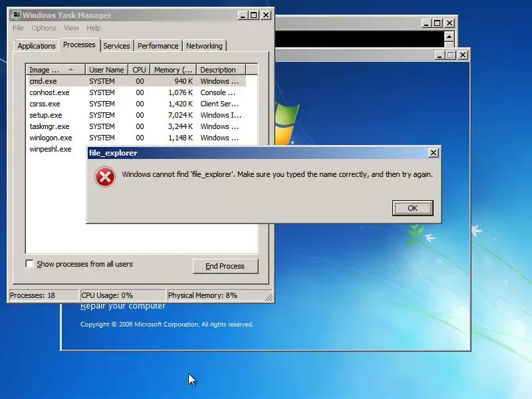
Task: Switch to the Networking tab
Action: (204, 46)
